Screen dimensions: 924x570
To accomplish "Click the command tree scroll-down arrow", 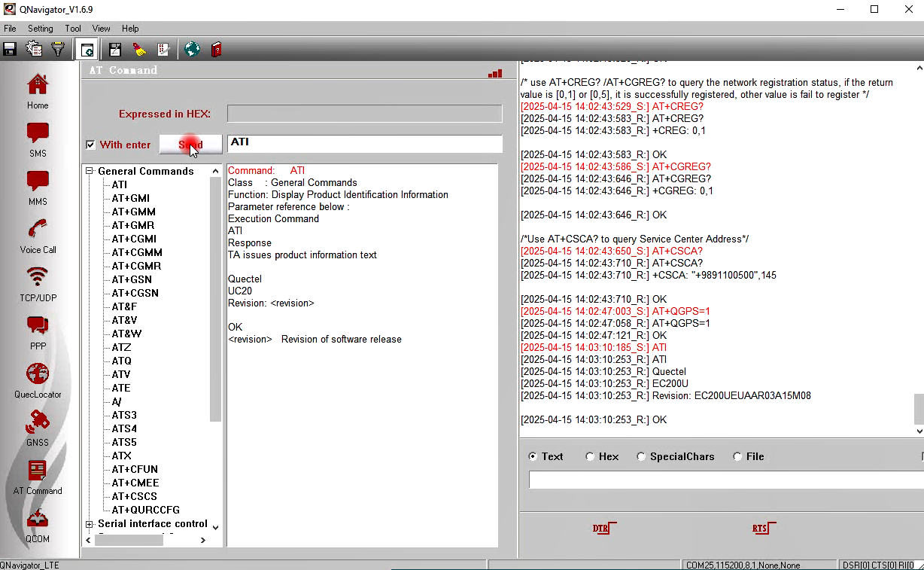I will (216, 527).
